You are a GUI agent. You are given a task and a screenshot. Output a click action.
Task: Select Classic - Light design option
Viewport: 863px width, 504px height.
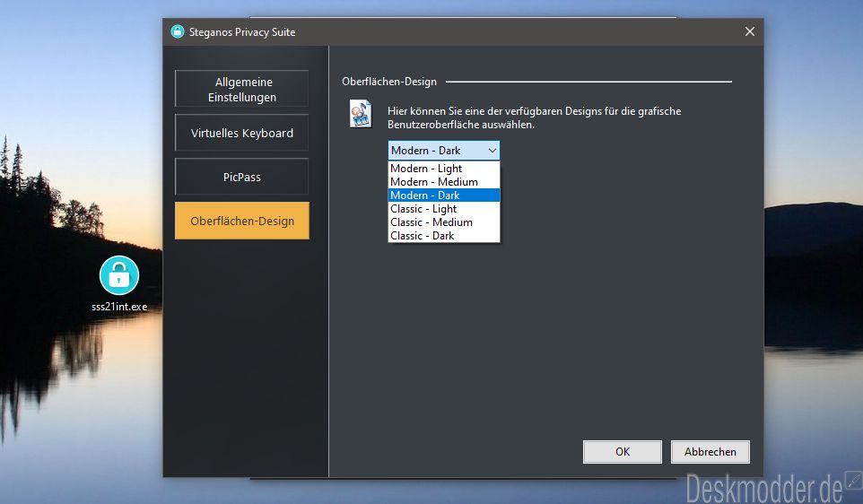(x=443, y=209)
